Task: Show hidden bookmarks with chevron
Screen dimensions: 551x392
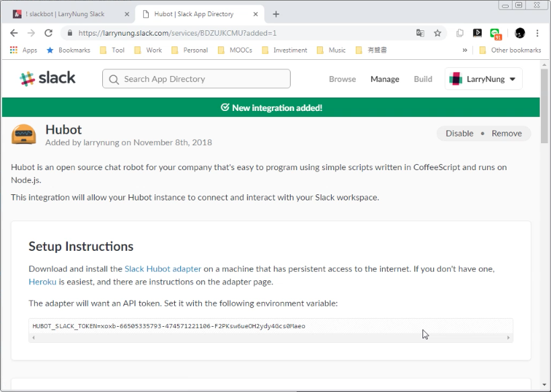Action: [465, 50]
